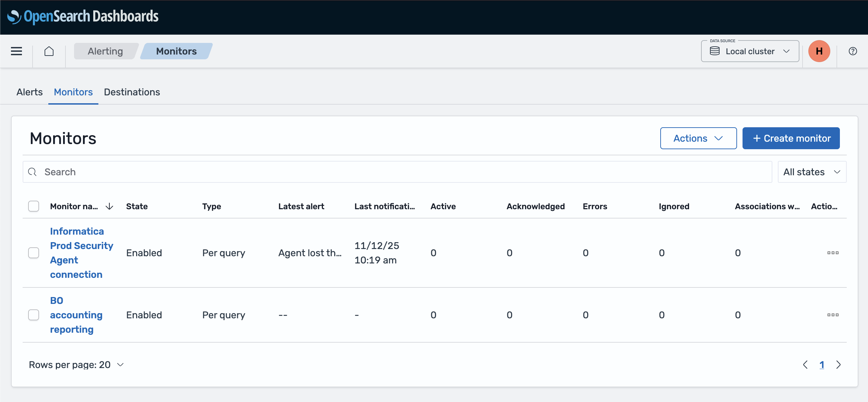Select all monitors with header checkbox

(x=33, y=206)
